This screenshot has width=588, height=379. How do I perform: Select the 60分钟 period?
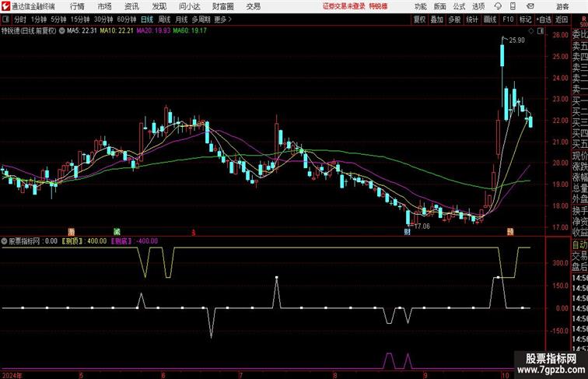pos(127,19)
